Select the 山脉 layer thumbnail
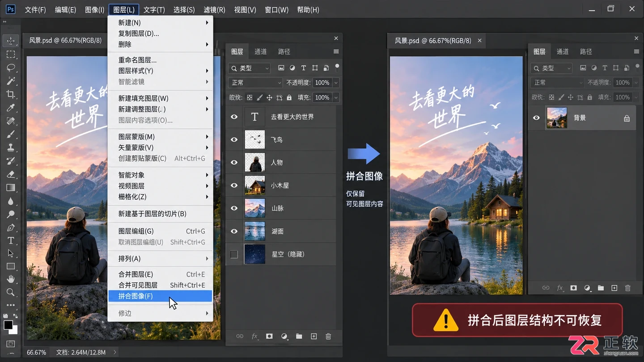The height and width of the screenshot is (362, 644). point(255,208)
